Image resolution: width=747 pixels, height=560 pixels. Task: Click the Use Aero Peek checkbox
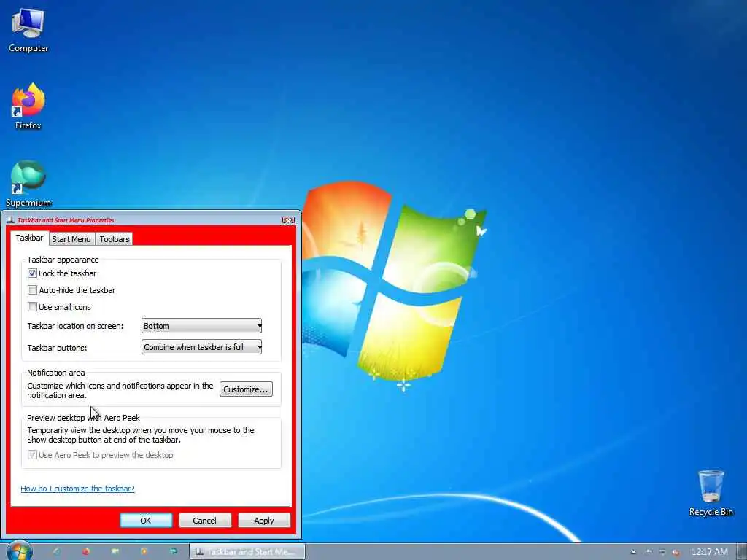(32, 455)
